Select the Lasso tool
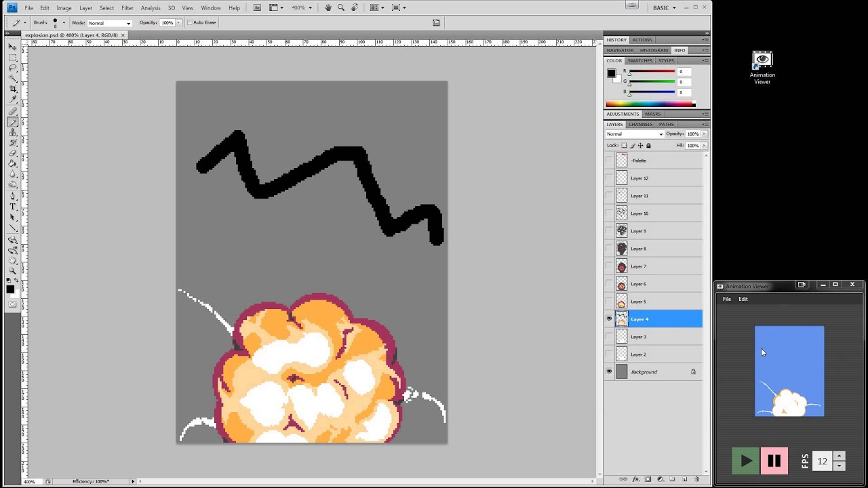Image resolution: width=868 pixels, height=488 pixels. pyautogui.click(x=13, y=68)
